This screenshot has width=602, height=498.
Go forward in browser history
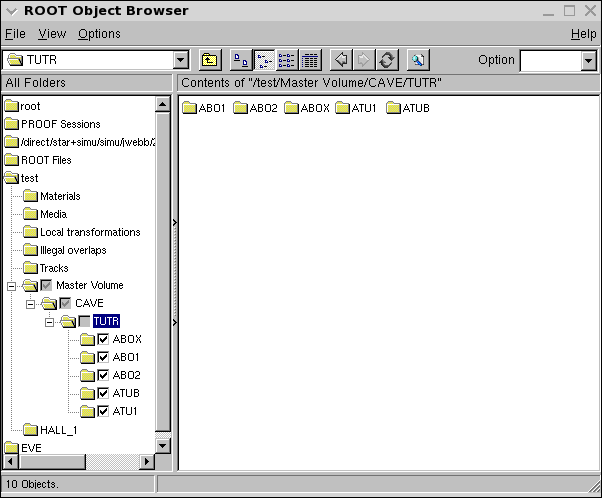click(364, 60)
